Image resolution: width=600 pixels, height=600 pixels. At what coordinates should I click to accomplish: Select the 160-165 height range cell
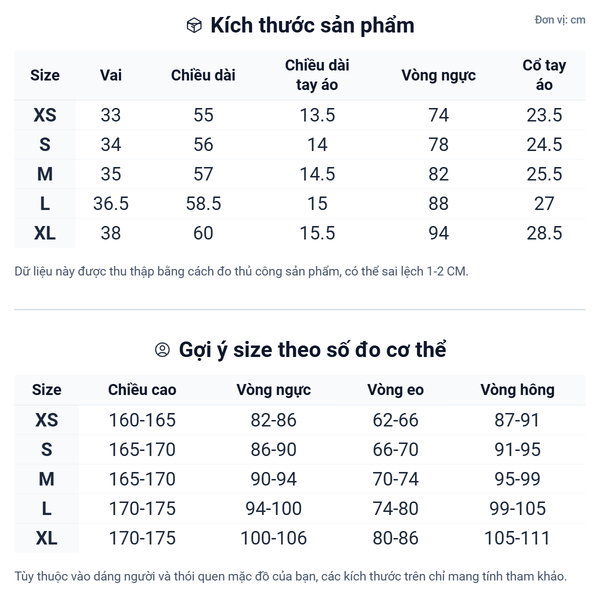[141, 420]
